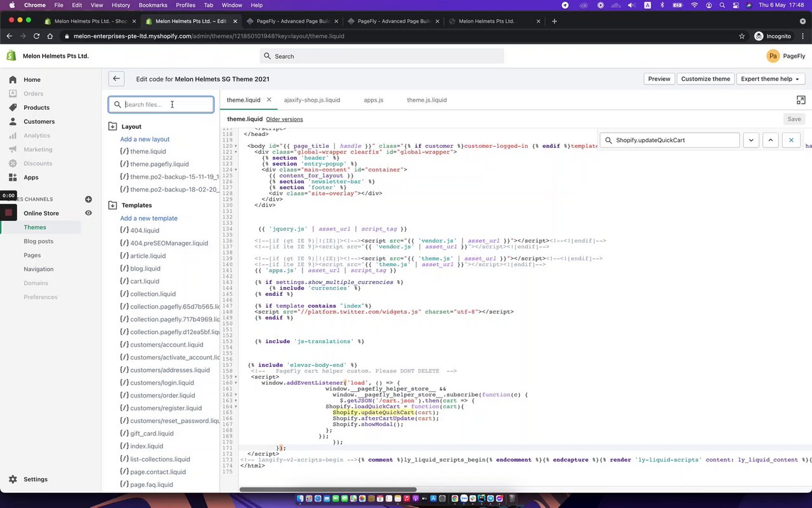Image resolution: width=812 pixels, height=508 pixels.
Task: Close the in-code search bar
Action: [791, 140]
